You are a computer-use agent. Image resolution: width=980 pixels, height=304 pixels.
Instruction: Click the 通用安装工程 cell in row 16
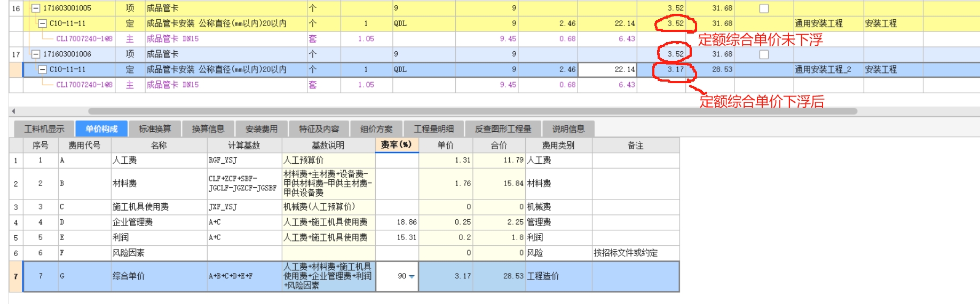828,23
